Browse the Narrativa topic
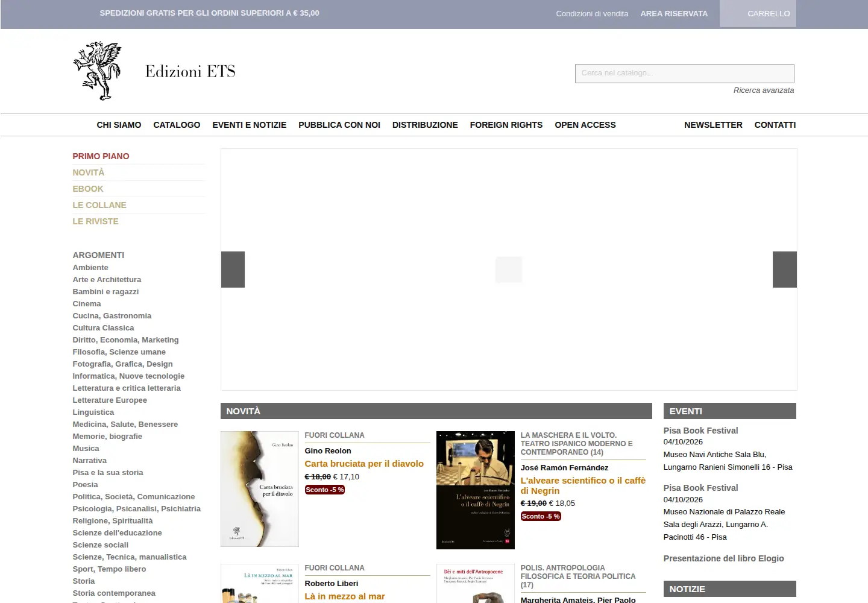 (x=89, y=461)
